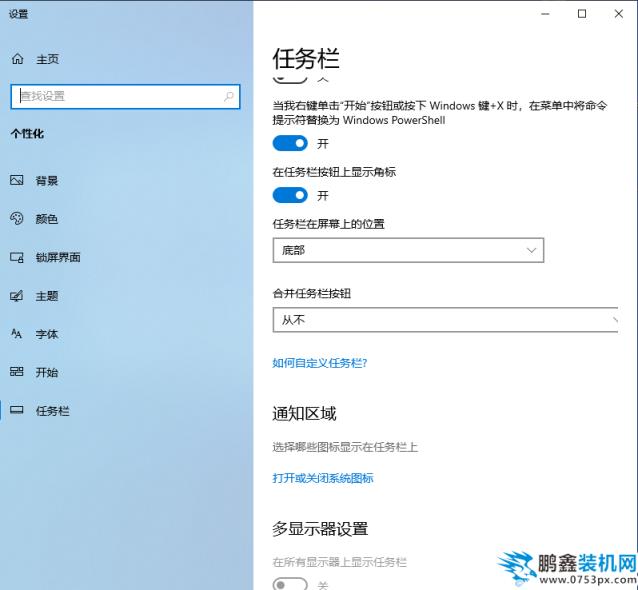
Task: Maximize the 设置 window
Action: pyautogui.click(x=582, y=14)
